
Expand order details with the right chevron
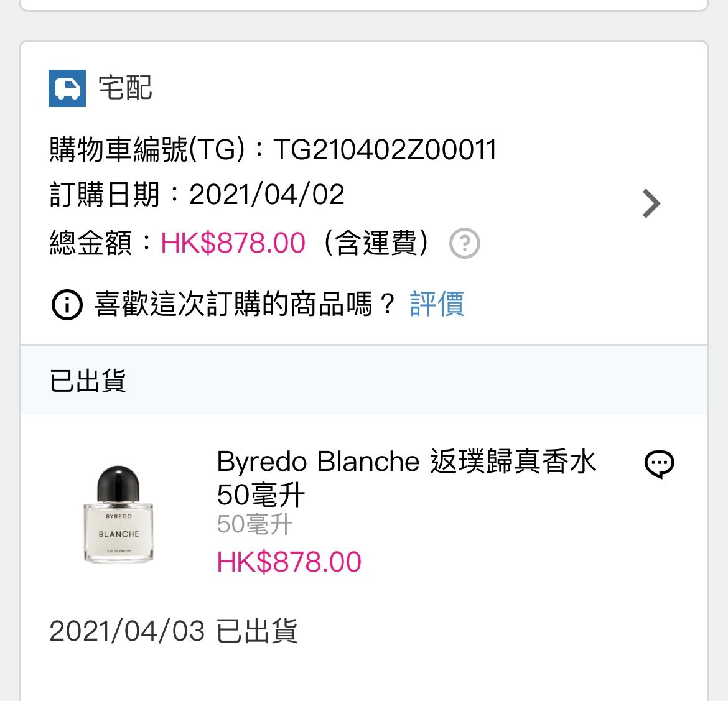[651, 203]
